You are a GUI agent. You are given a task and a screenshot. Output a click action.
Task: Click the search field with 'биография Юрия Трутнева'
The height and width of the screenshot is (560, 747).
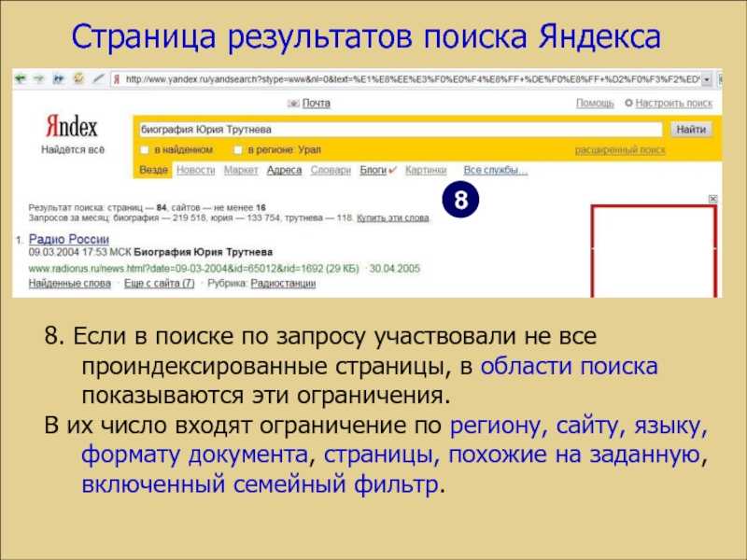[401, 130]
